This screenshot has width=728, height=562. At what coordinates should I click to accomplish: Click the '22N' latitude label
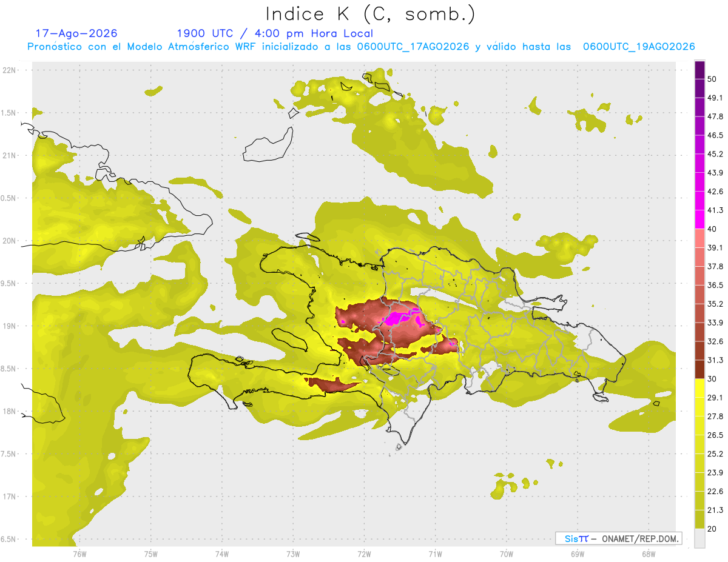click(10, 70)
